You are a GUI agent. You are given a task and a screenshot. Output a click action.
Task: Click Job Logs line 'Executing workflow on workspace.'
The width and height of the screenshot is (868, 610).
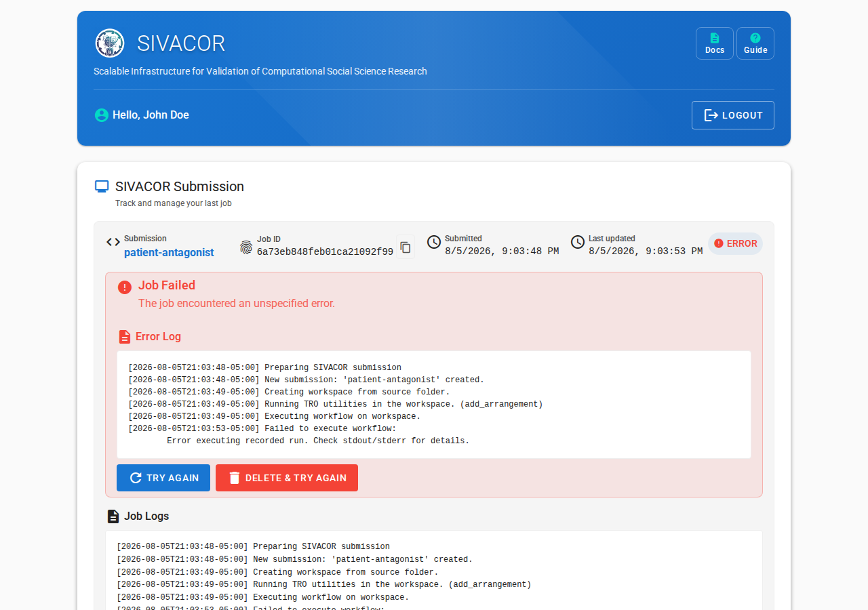pos(263,597)
